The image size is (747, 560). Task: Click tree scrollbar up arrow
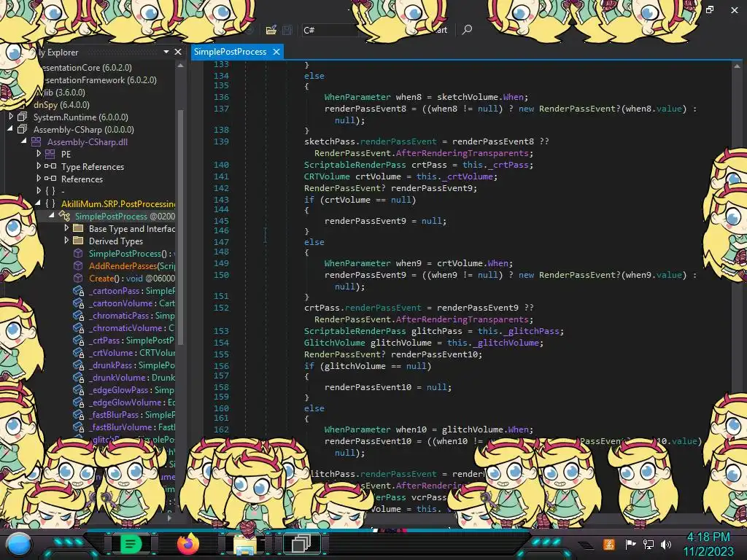180,65
